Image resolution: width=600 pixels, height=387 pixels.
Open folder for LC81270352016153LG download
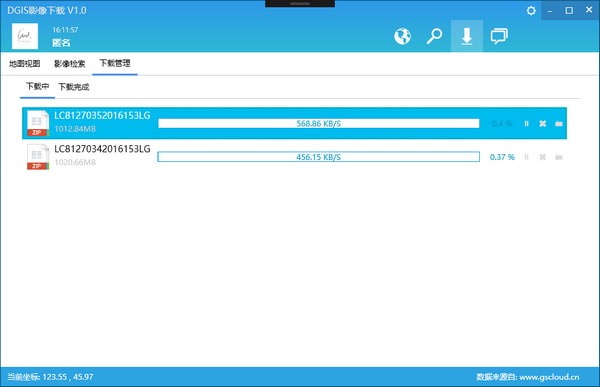(x=559, y=124)
